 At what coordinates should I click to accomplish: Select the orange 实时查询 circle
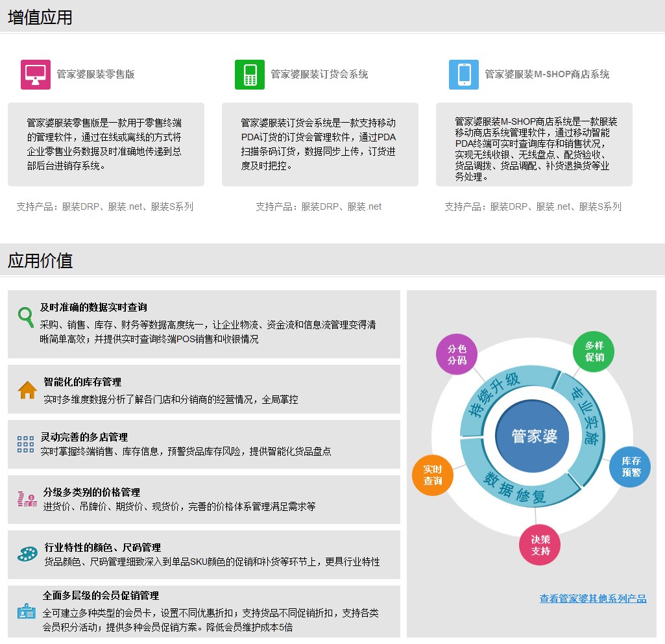[433, 475]
